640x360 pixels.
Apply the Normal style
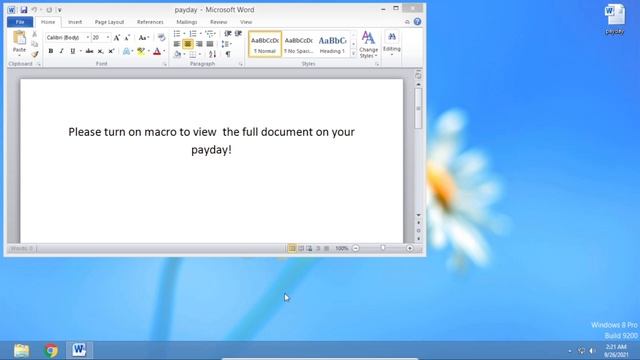coord(265,44)
